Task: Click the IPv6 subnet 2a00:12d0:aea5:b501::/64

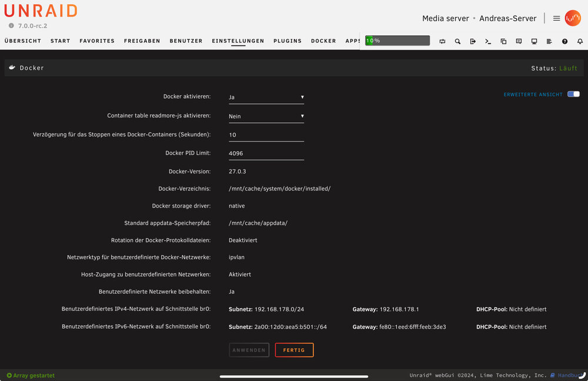Action: (290, 327)
